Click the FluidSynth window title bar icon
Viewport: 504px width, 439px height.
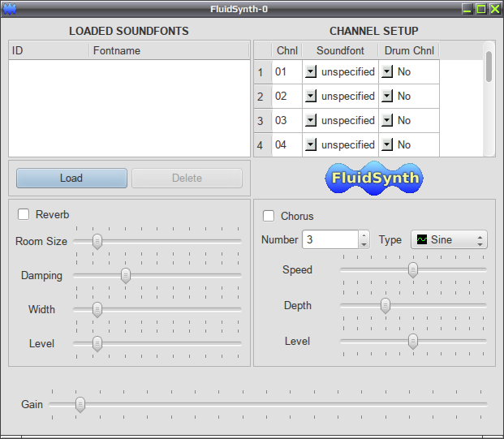pyautogui.click(x=9, y=9)
